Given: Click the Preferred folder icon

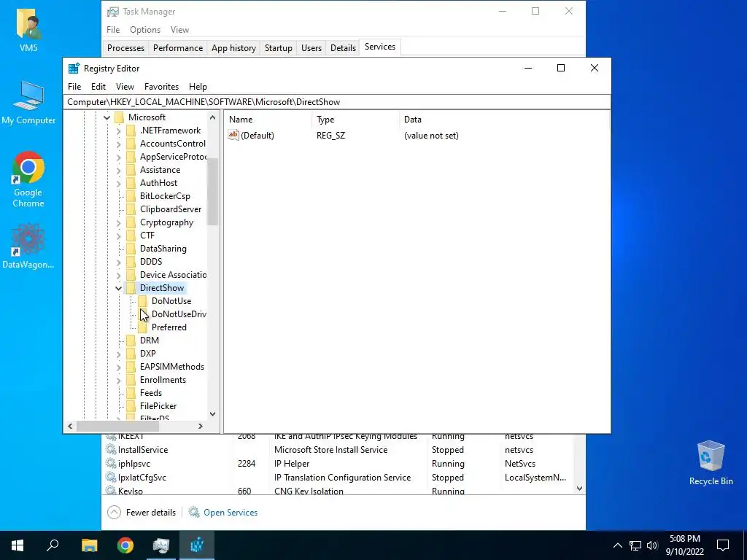Looking at the screenshot, I should pyautogui.click(x=142, y=327).
